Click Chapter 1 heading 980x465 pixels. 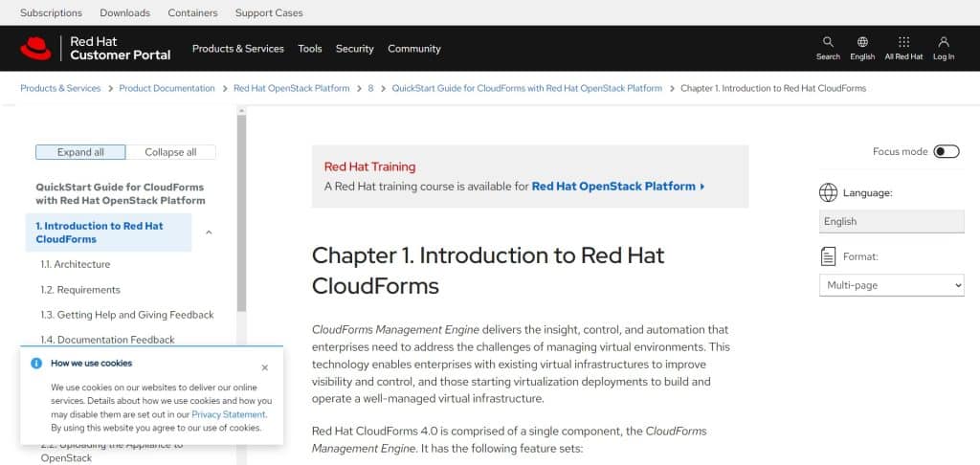point(487,271)
